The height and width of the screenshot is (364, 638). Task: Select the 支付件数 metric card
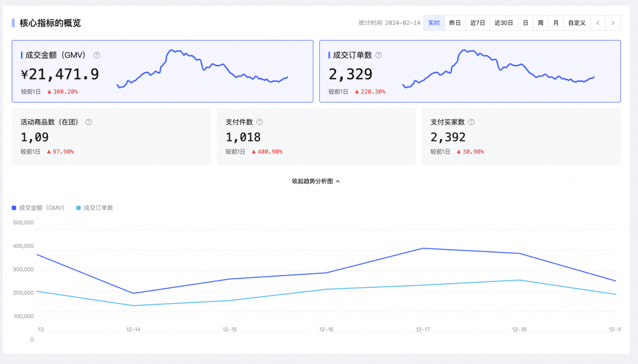tap(316, 136)
